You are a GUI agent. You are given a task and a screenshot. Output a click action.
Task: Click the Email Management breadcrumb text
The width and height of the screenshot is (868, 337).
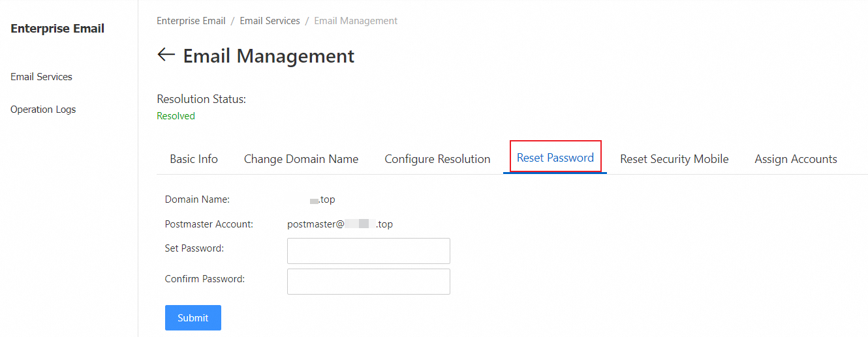[x=356, y=21]
